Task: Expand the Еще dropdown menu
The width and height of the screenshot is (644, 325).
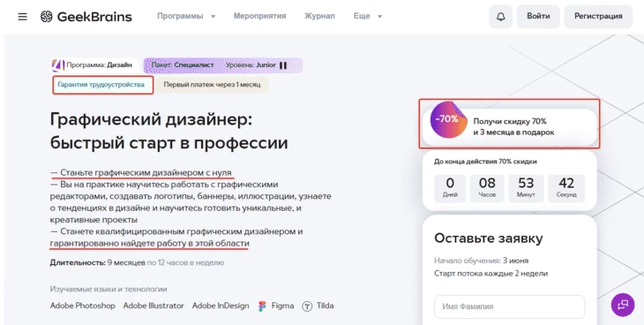Action: 368,17
